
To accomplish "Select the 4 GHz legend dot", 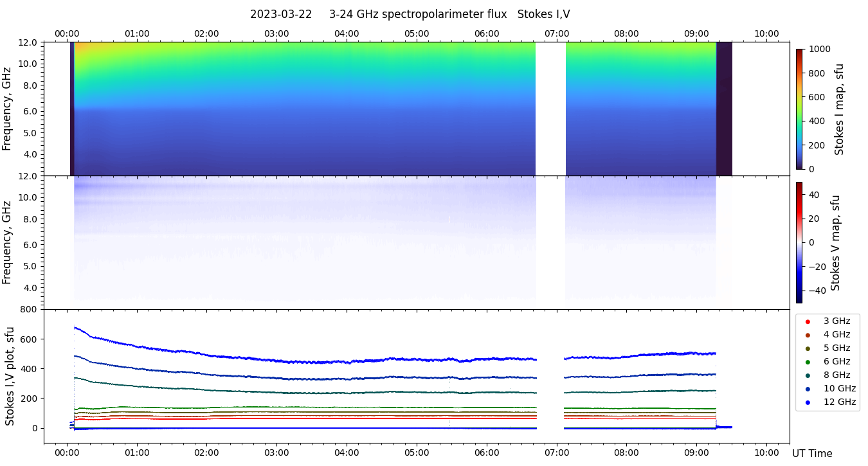I will tap(807, 335).
